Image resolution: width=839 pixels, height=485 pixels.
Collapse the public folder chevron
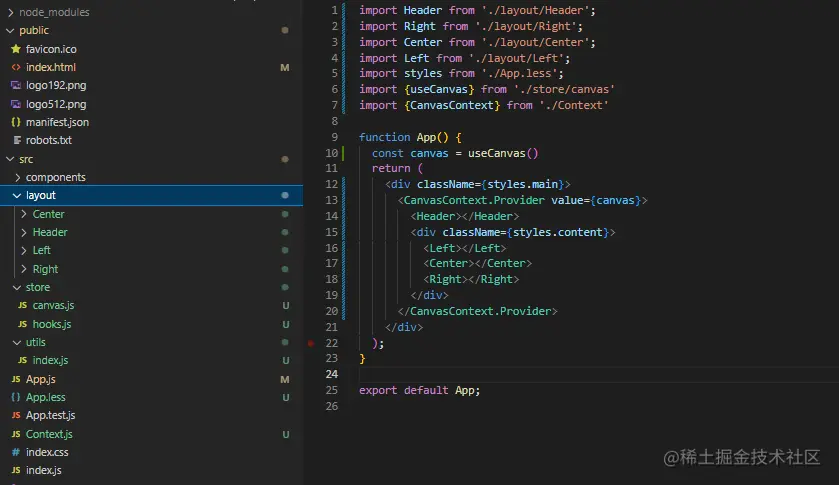[x=10, y=31]
